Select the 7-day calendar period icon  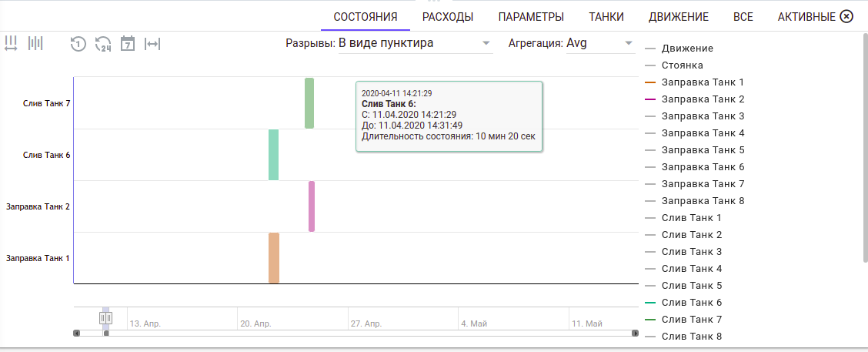click(x=128, y=44)
